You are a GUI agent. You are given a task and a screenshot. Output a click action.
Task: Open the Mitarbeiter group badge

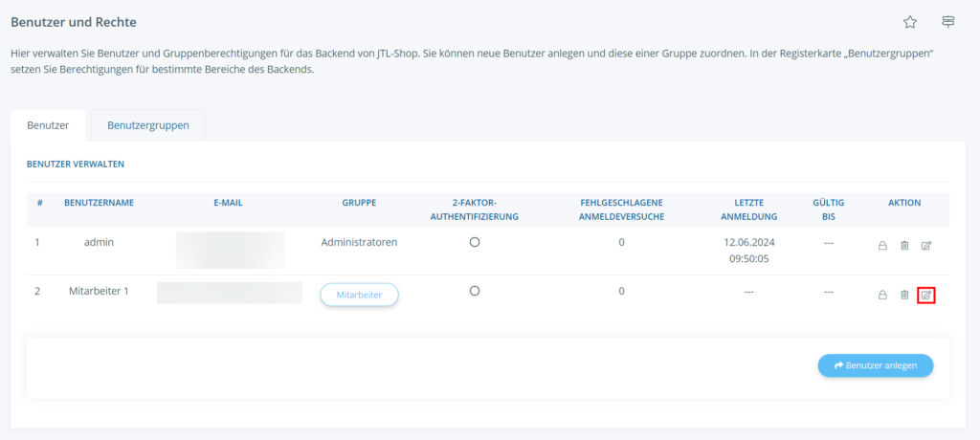click(x=359, y=296)
